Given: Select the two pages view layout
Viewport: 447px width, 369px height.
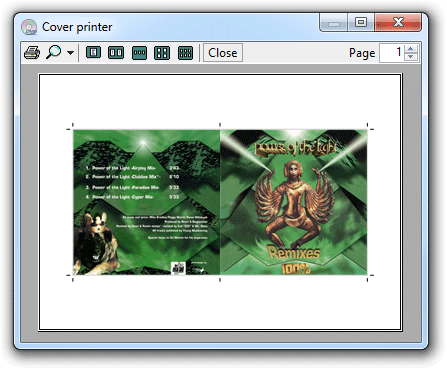Looking at the screenshot, I should click(116, 53).
